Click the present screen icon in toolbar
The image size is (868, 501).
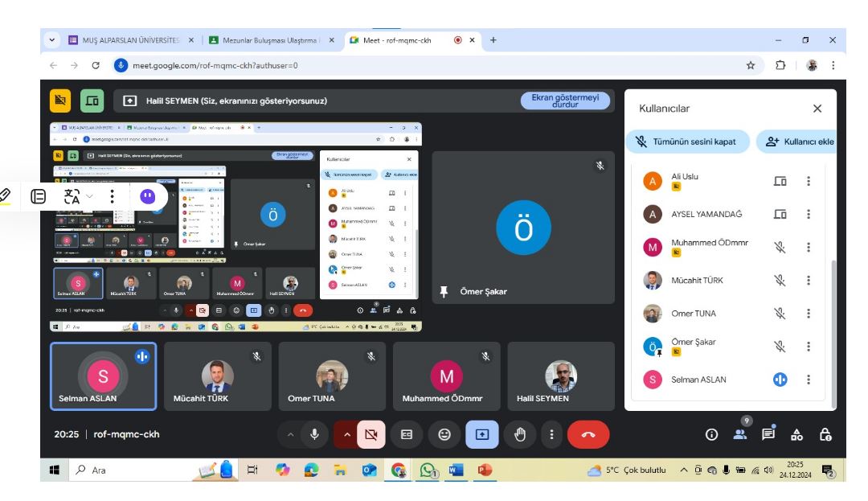pyautogui.click(x=482, y=434)
